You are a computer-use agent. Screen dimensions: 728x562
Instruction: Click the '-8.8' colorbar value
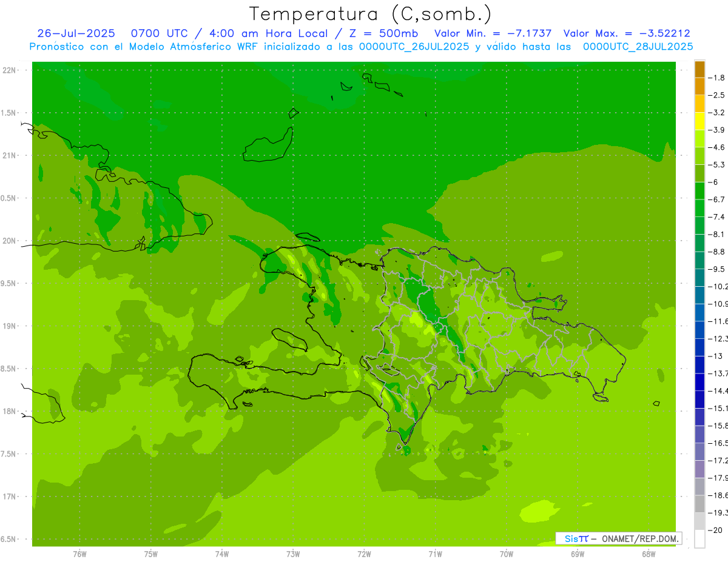pos(717,252)
